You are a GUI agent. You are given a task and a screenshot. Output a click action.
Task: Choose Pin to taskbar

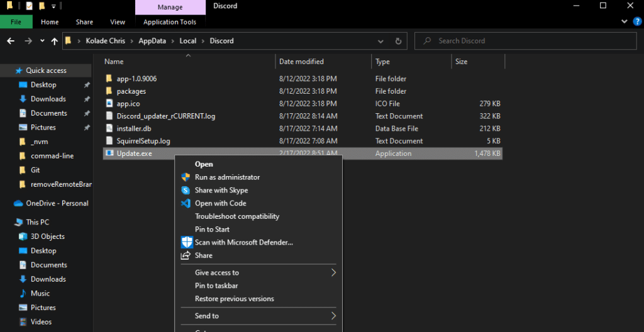tap(216, 285)
